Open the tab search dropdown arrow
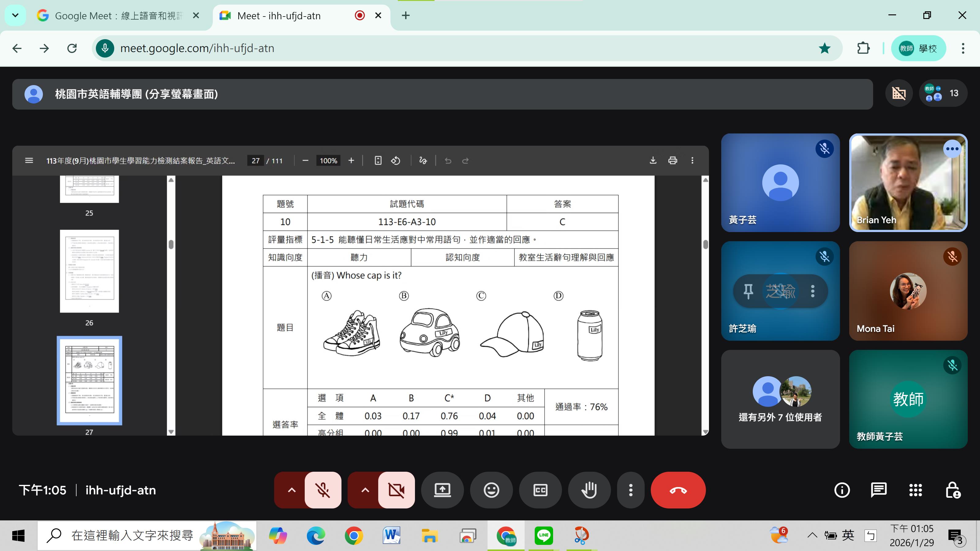Viewport: 980px width, 551px height. [15, 16]
